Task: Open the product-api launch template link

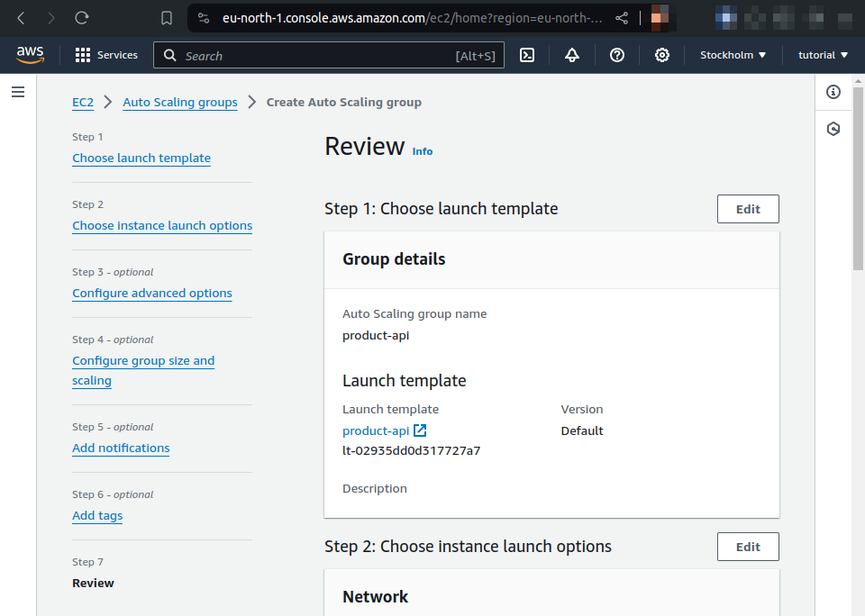Action: (376, 430)
